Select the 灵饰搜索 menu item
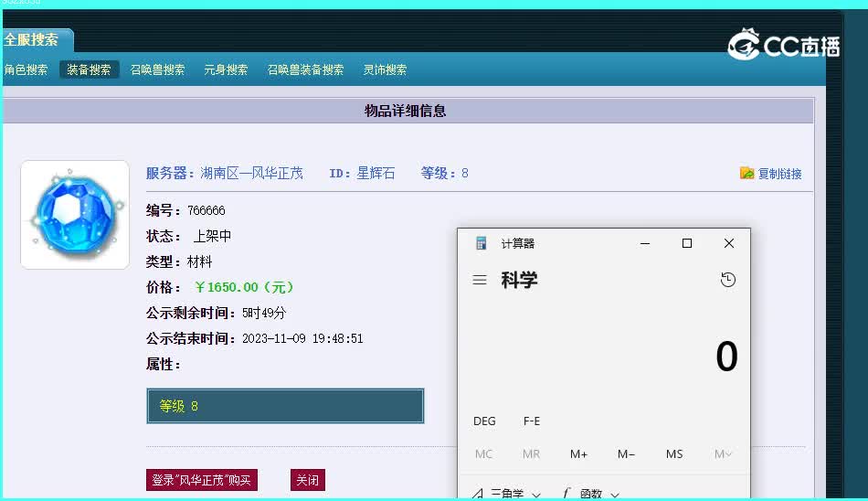 click(x=385, y=69)
